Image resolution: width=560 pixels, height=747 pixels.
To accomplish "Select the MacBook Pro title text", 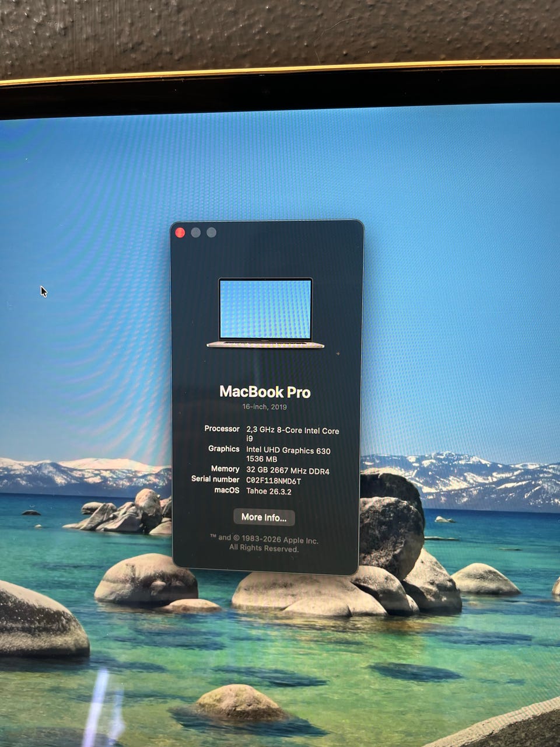I will click(x=265, y=392).
